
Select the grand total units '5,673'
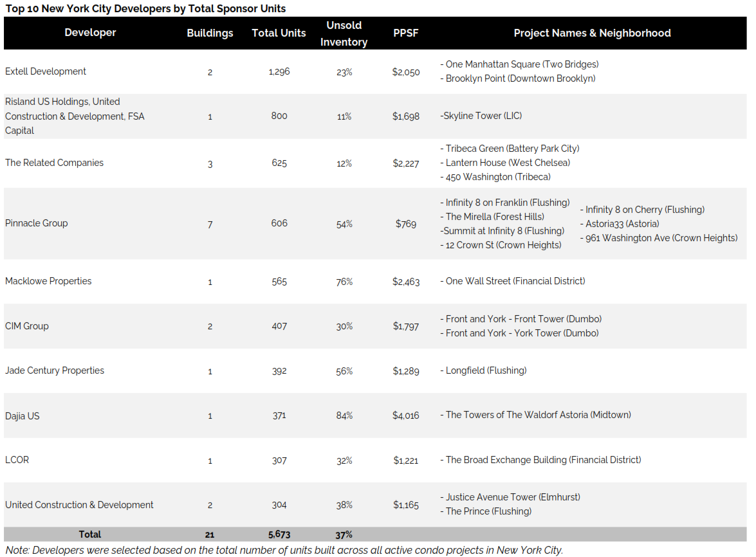point(279,534)
